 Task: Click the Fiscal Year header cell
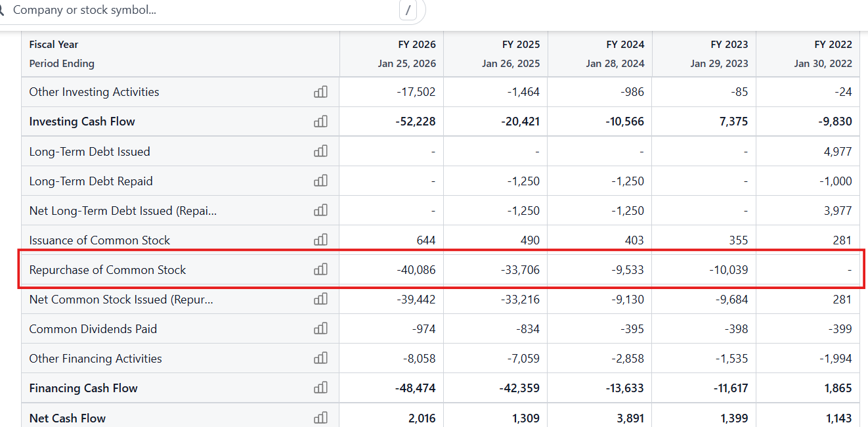point(53,44)
